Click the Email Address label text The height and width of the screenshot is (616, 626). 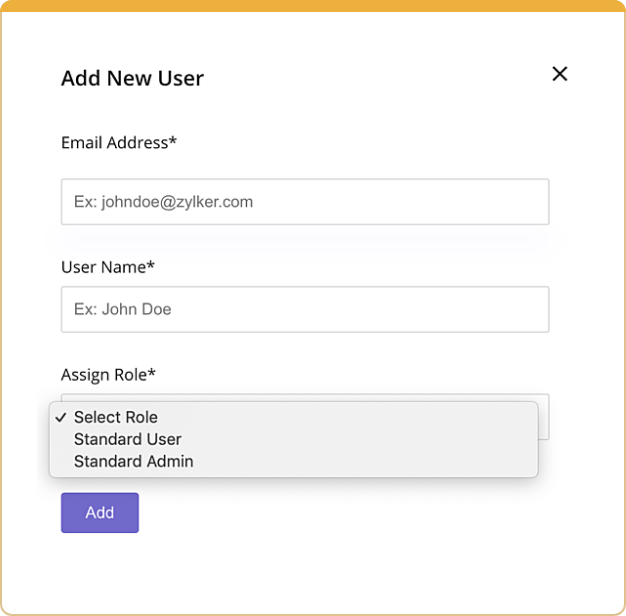[114, 143]
